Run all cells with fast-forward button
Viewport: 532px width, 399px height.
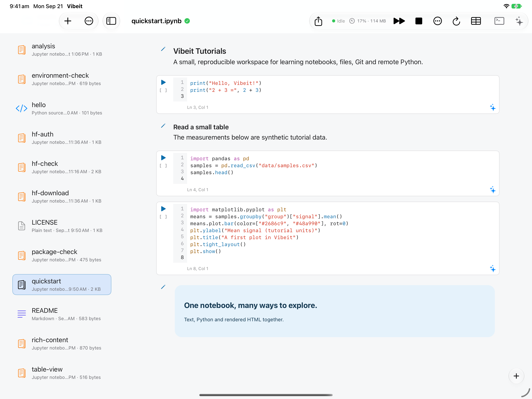click(x=399, y=21)
